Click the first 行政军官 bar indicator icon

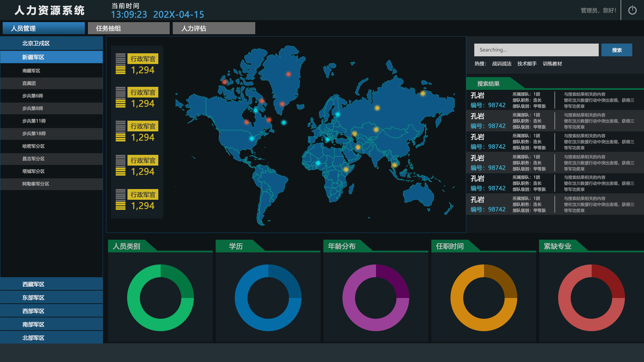pos(120,64)
